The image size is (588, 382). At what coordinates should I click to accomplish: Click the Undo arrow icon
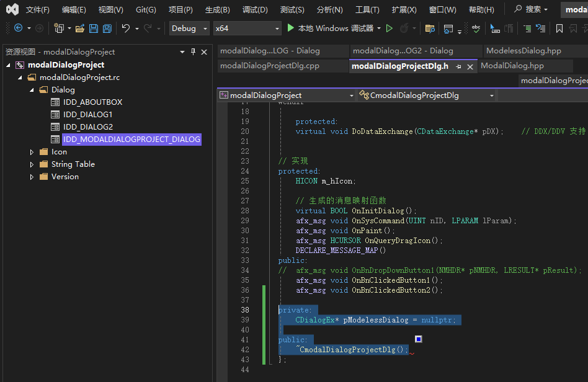[125, 29]
